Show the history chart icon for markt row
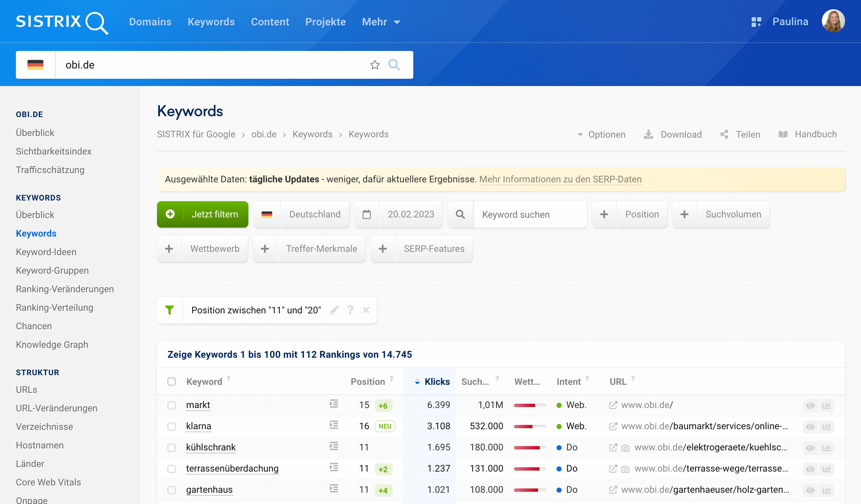Viewport: 861px width, 504px height. click(x=826, y=406)
